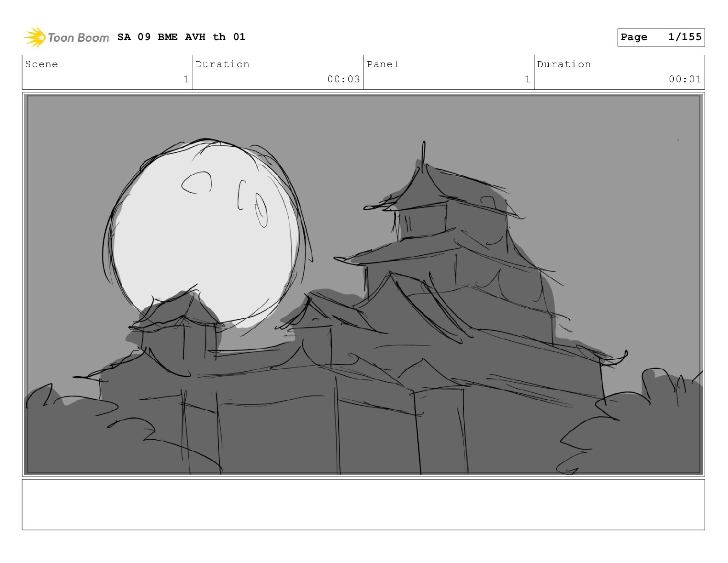
Task: Click the empty notes box below the panel
Action: tap(363, 505)
